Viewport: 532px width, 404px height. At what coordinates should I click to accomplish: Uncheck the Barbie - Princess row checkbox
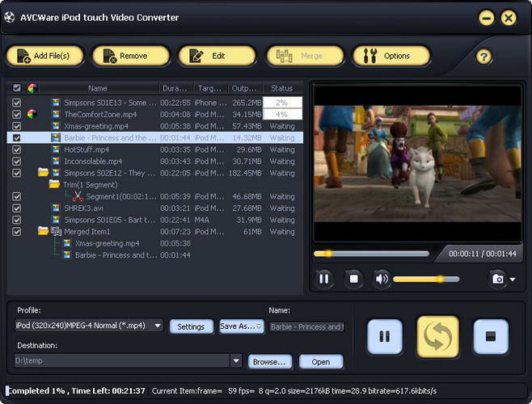[17, 137]
